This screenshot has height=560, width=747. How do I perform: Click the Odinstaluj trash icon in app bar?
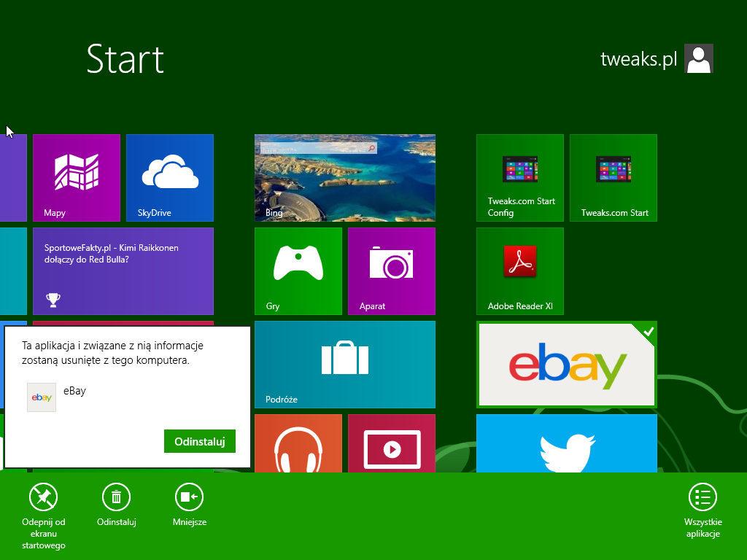click(116, 497)
